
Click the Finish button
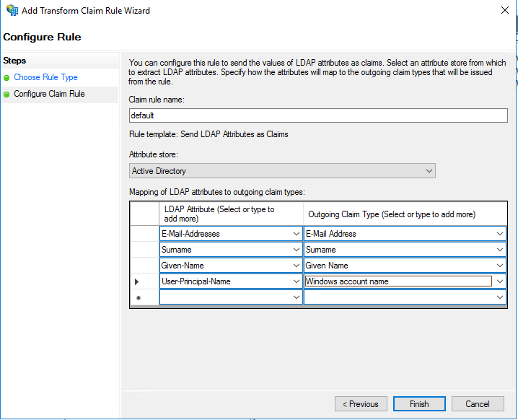coord(419,404)
